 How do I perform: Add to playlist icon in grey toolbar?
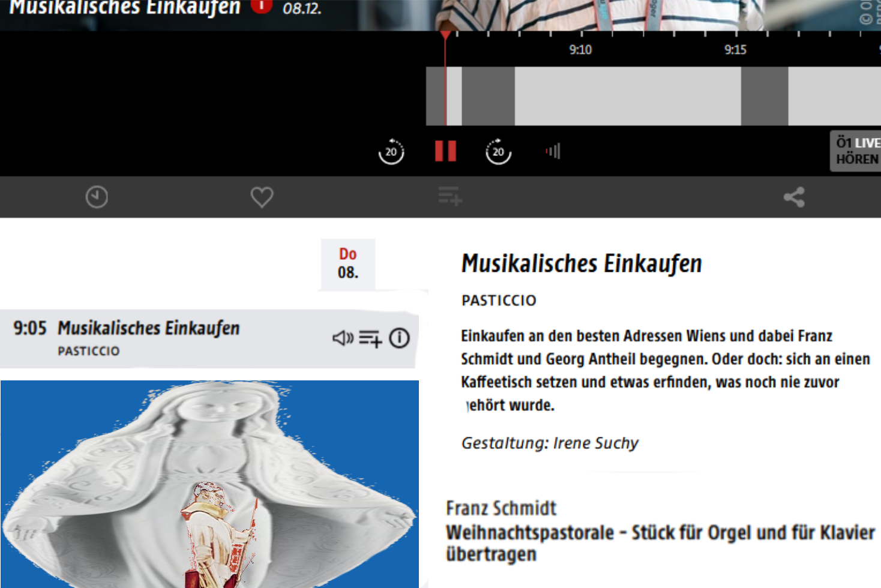[450, 197]
